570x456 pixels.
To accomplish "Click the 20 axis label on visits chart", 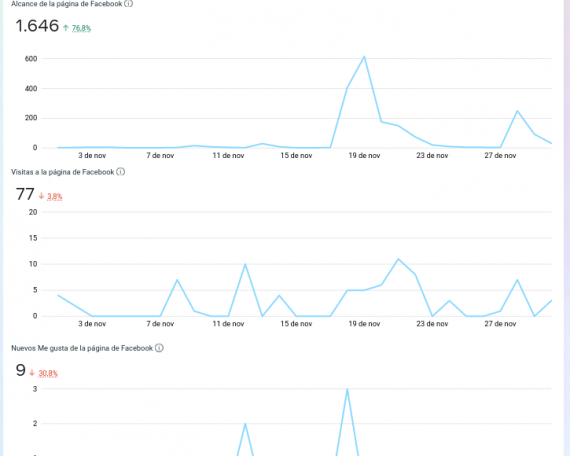I will 33,212.
